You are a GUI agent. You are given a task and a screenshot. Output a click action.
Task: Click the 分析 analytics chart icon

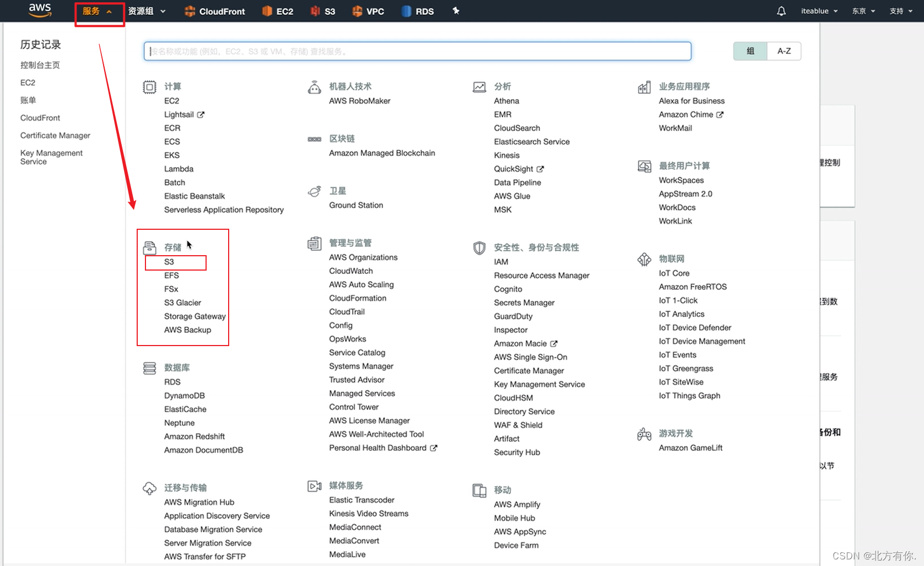pyautogui.click(x=479, y=87)
